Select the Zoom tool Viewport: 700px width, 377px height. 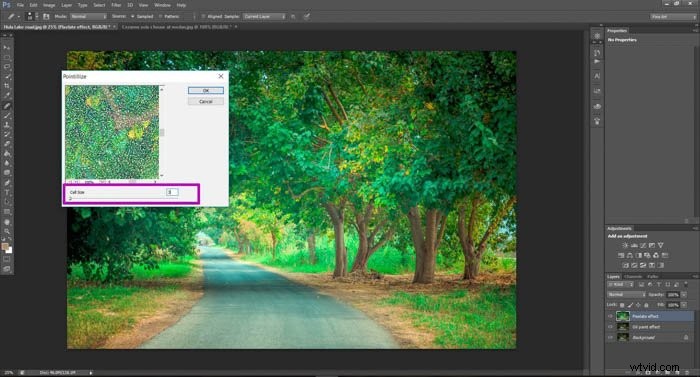click(x=7, y=231)
